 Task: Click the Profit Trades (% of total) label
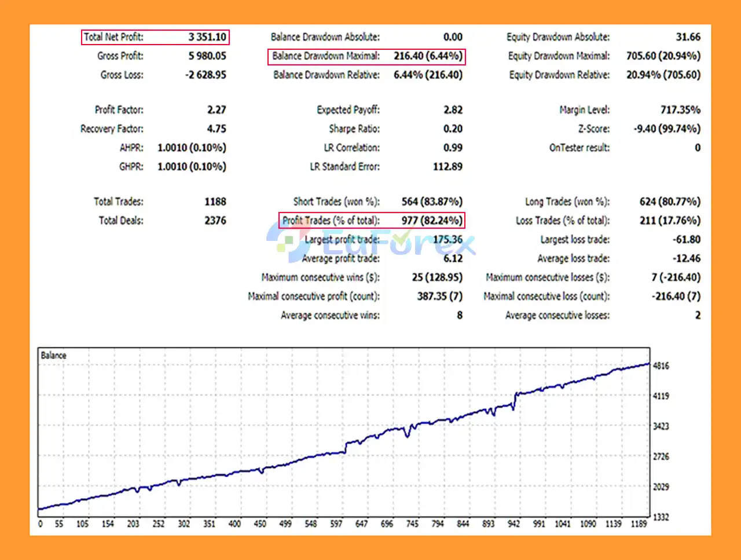click(331, 221)
